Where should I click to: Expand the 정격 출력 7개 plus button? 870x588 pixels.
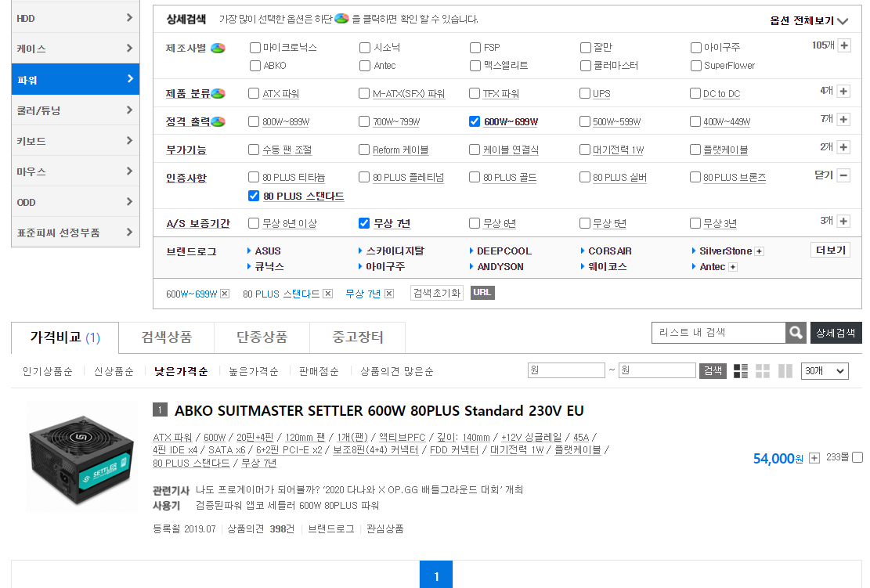click(843, 119)
